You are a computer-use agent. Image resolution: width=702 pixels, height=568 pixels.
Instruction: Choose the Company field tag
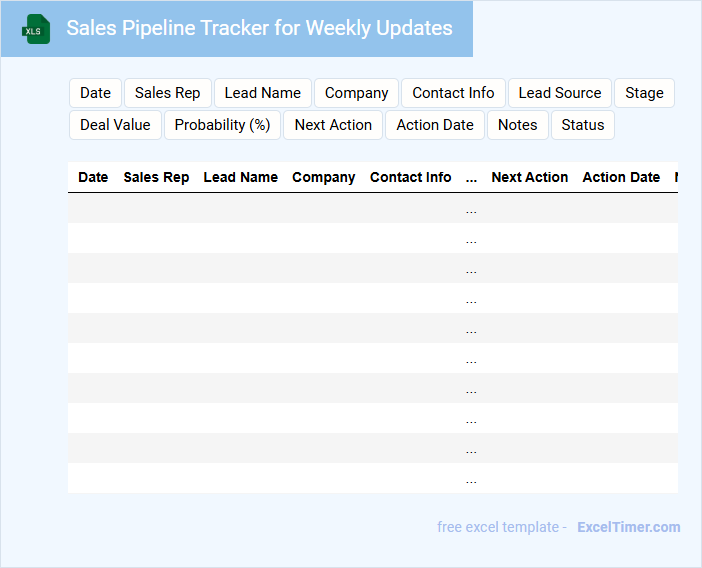click(x=356, y=93)
